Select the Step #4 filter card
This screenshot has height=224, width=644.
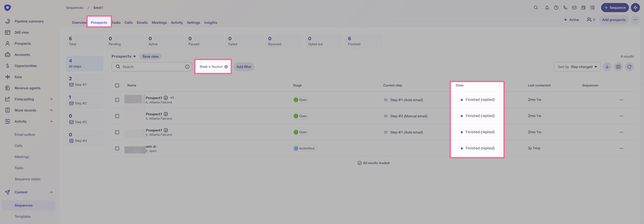pos(85,138)
